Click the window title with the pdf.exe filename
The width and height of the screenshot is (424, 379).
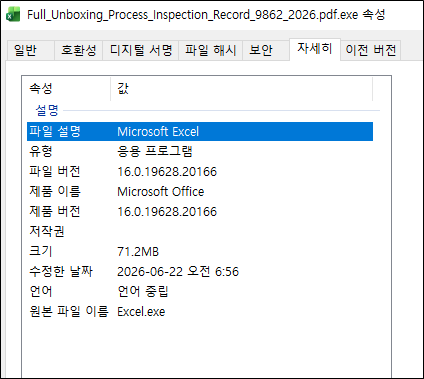click(x=206, y=15)
